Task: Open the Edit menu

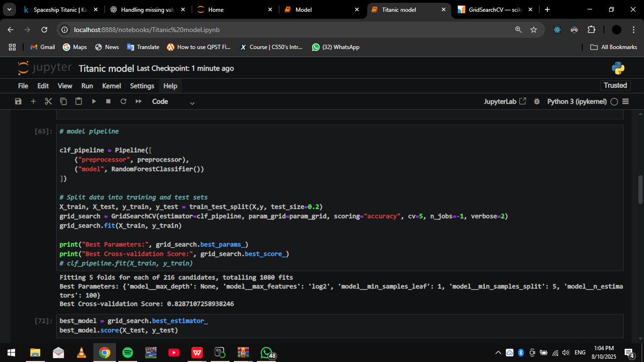Action: (x=43, y=86)
